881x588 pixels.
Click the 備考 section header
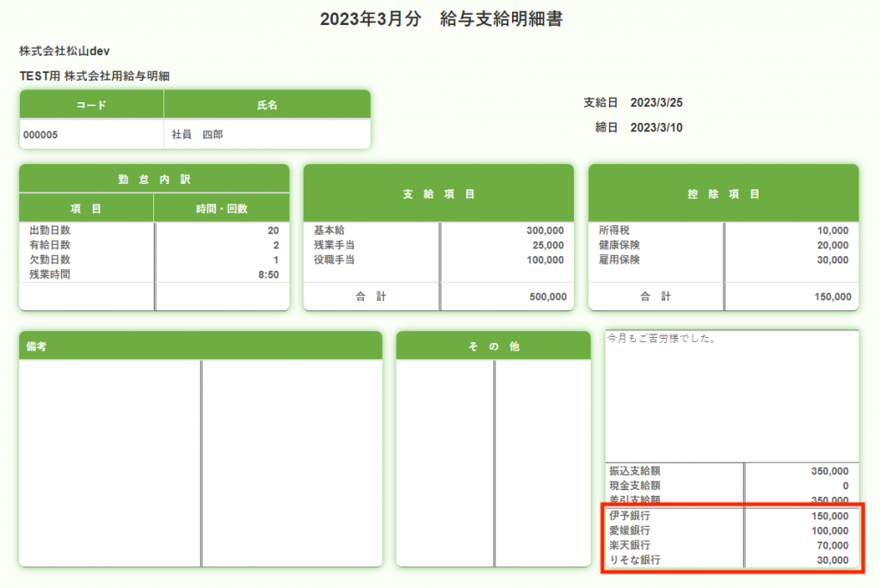tap(200, 346)
